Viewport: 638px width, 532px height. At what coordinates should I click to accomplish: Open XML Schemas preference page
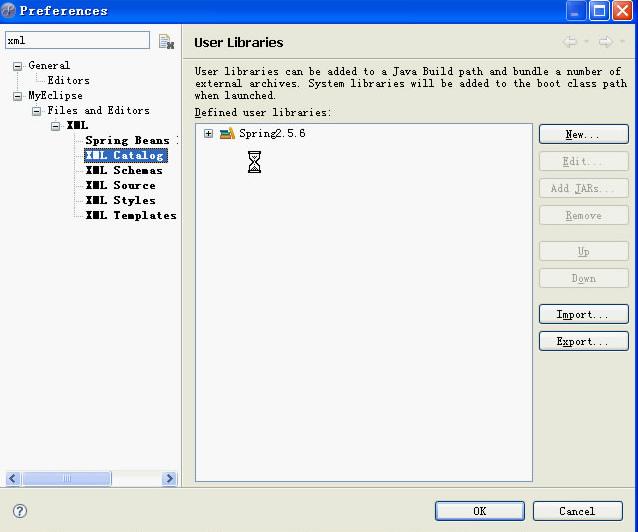click(124, 171)
